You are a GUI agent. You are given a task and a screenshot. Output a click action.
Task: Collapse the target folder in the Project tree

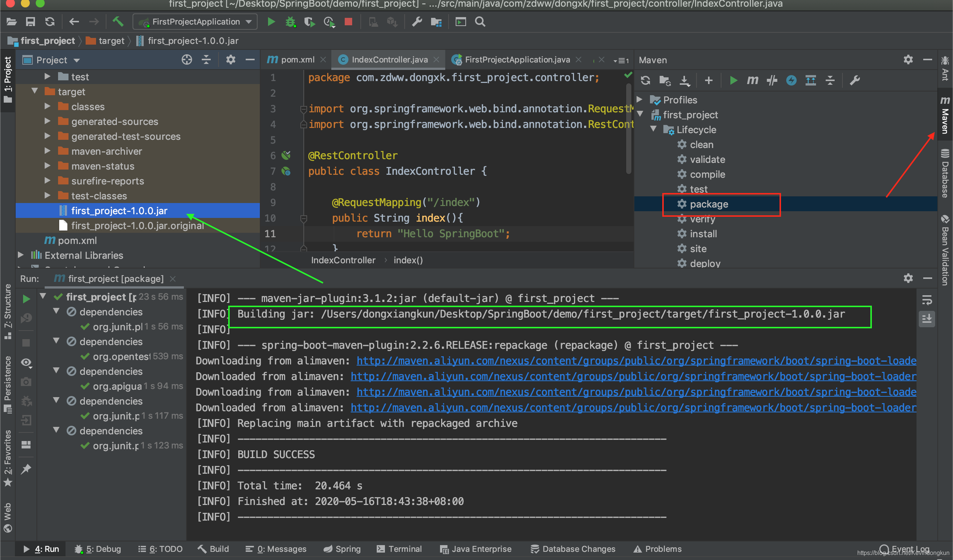tap(35, 91)
